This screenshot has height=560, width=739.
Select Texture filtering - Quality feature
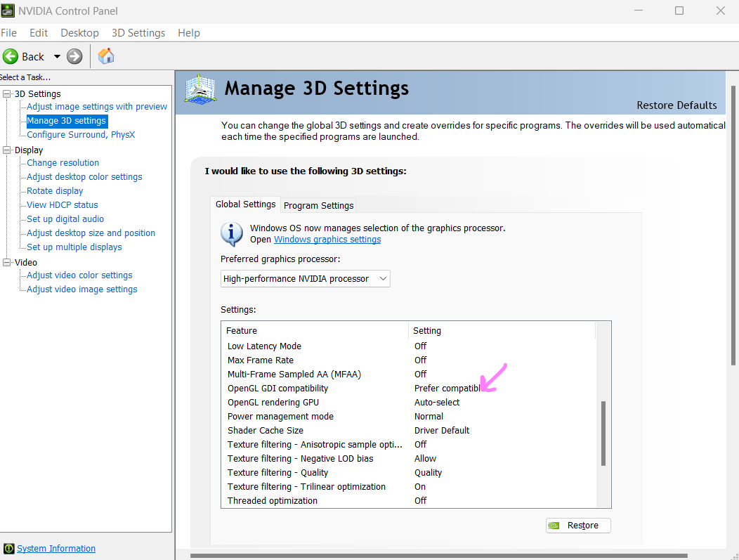(x=277, y=473)
